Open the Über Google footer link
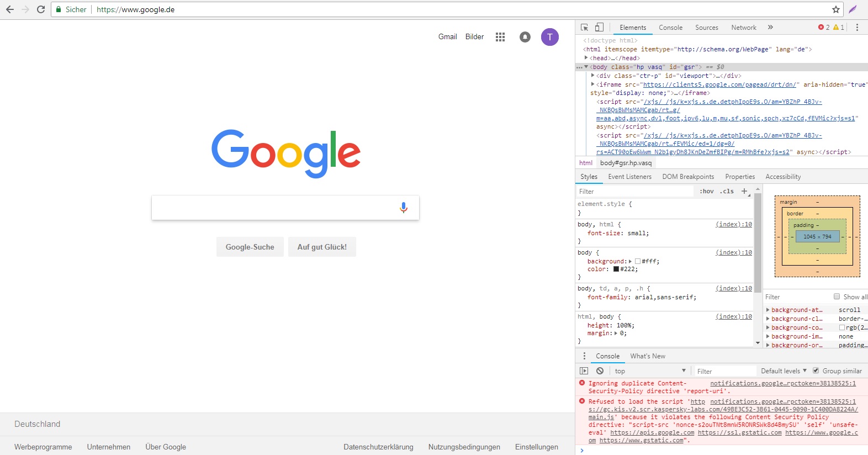 coord(166,447)
